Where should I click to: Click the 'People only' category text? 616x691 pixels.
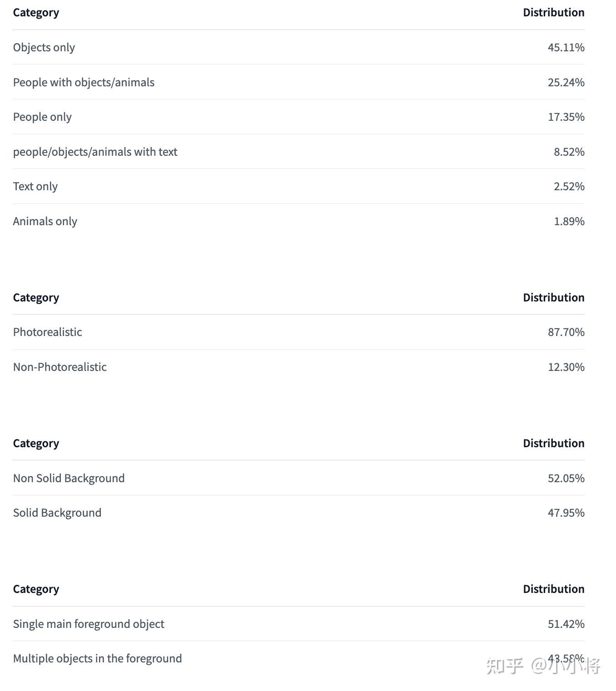(x=42, y=117)
